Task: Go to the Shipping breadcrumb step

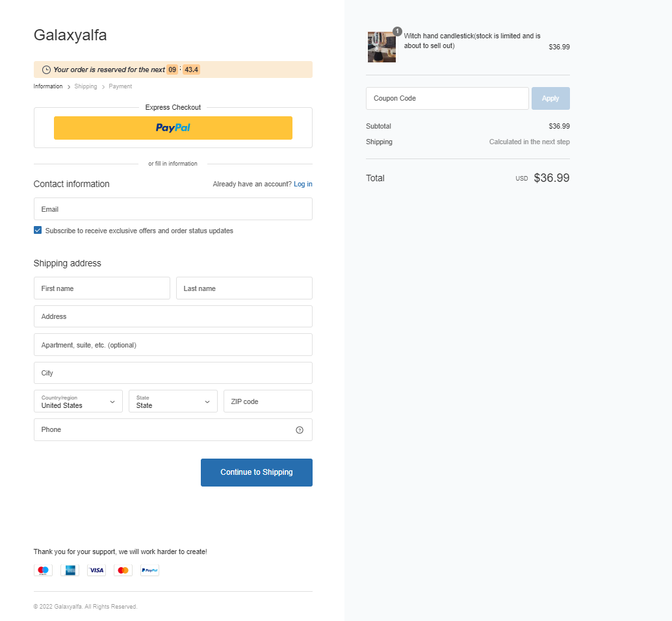Action: point(86,86)
